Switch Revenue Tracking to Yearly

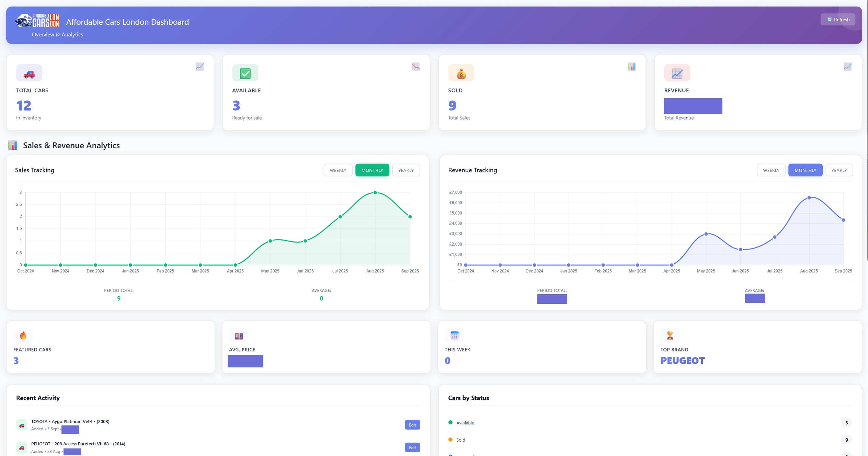pos(839,170)
